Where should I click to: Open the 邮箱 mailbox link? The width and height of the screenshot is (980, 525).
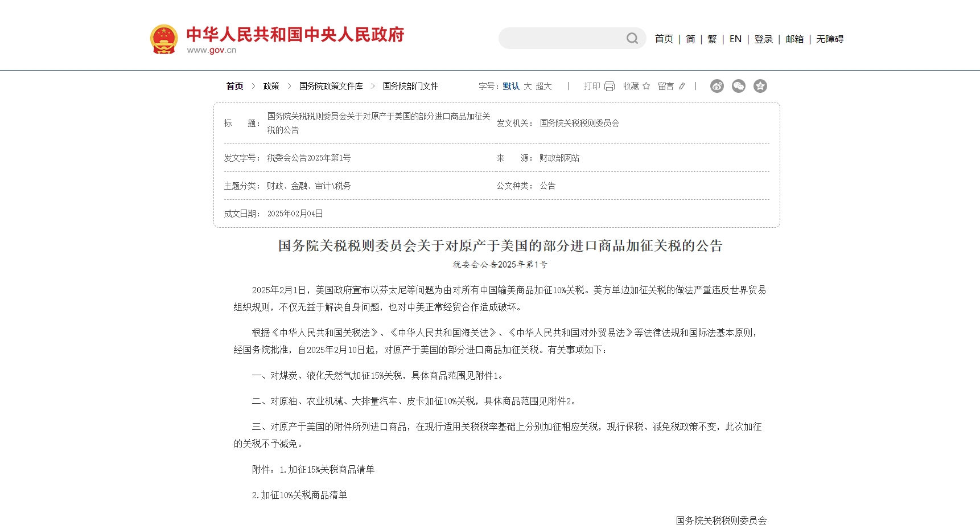pyautogui.click(x=794, y=39)
